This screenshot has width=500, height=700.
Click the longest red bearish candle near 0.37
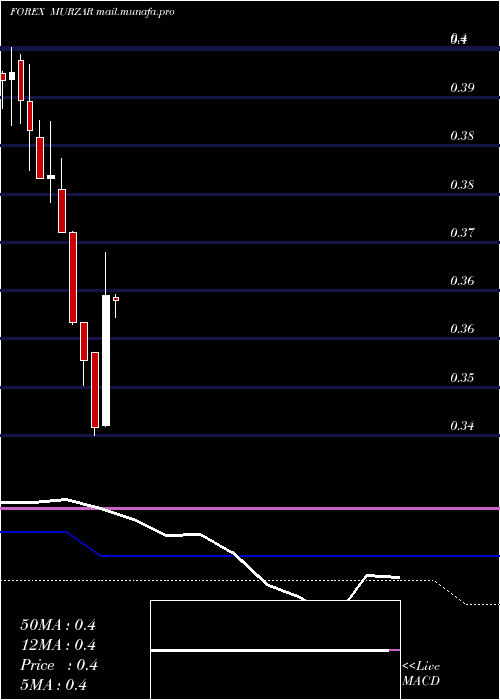73,277
